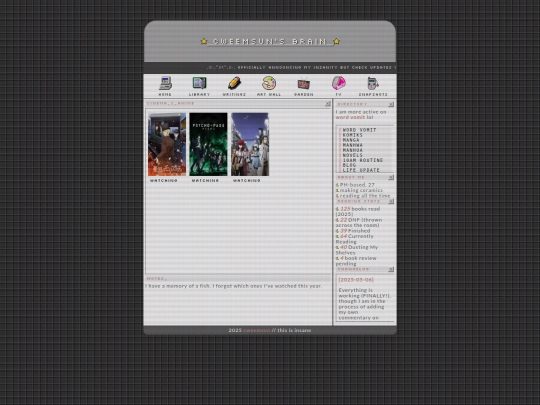
Task: Open the Word Vomit directory link
Action: tap(359, 130)
